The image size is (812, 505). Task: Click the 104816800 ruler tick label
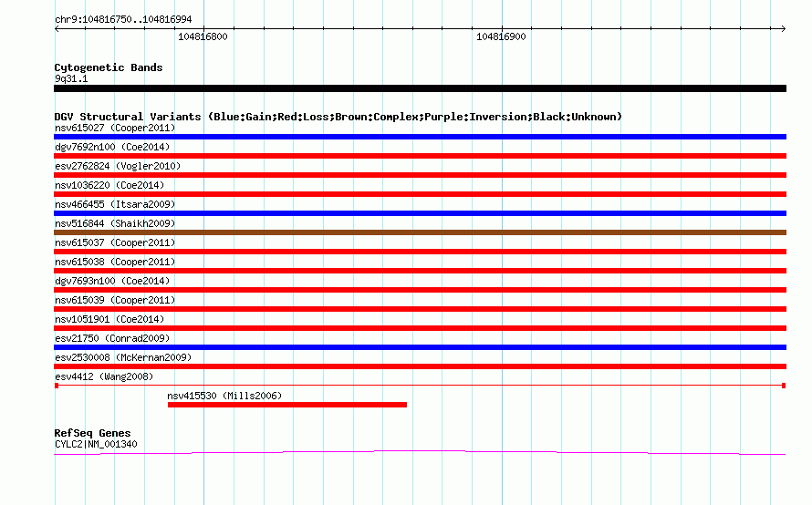203,36
